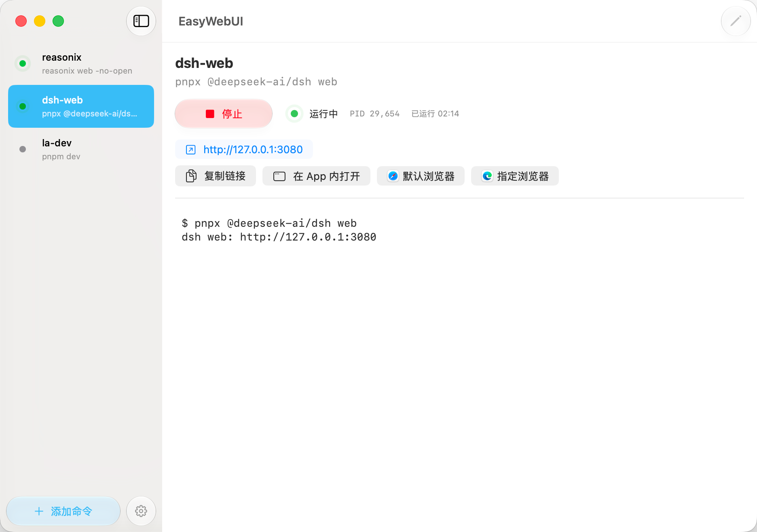Image resolution: width=757 pixels, height=532 pixels.
Task: Click reasonix green status dot
Action: click(x=23, y=63)
